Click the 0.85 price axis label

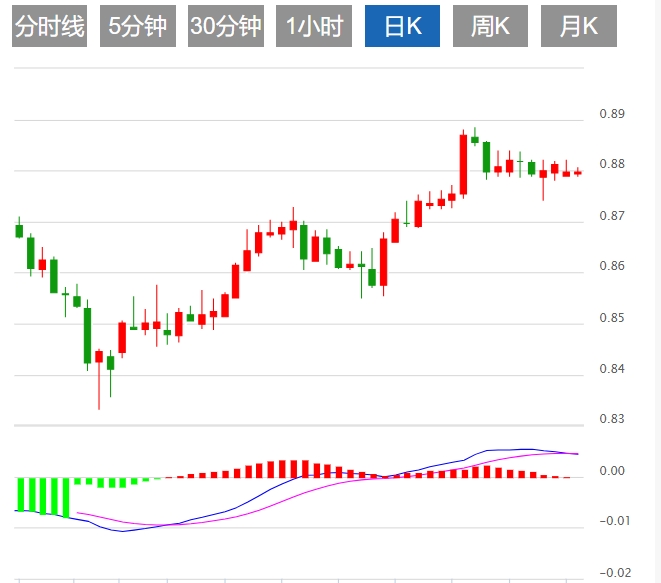pyautogui.click(x=612, y=318)
